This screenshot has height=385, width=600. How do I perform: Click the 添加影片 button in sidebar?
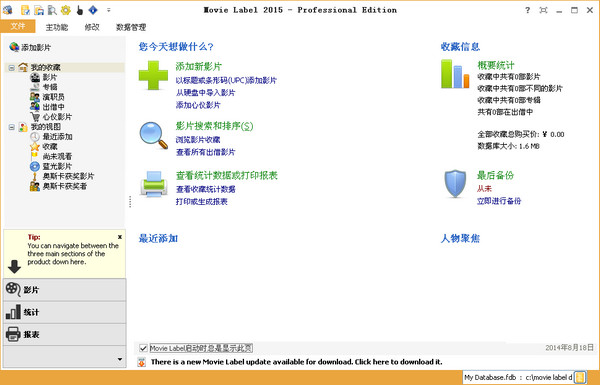30,47
